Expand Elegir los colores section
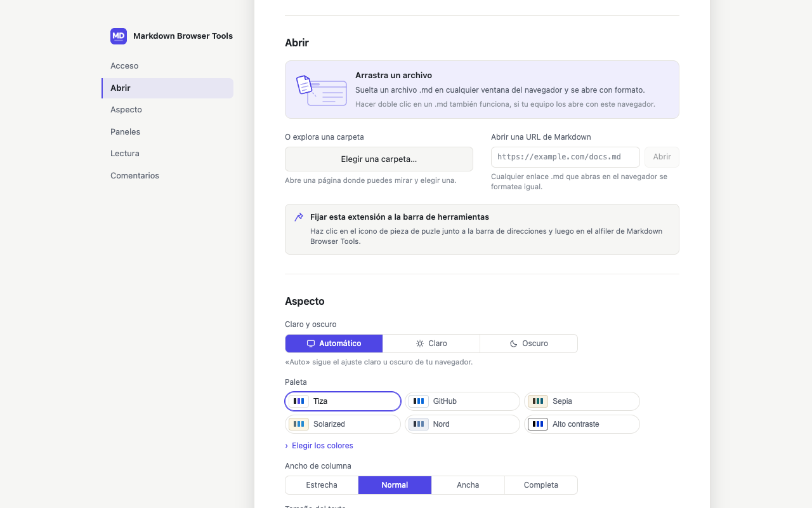The height and width of the screenshot is (508, 812). (x=319, y=446)
